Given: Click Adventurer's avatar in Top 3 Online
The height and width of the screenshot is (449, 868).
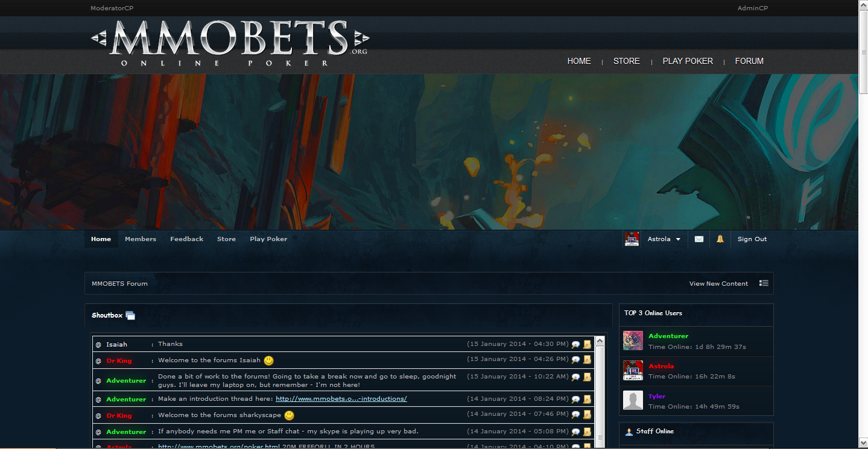Looking at the screenshot, I should [633, 341].
